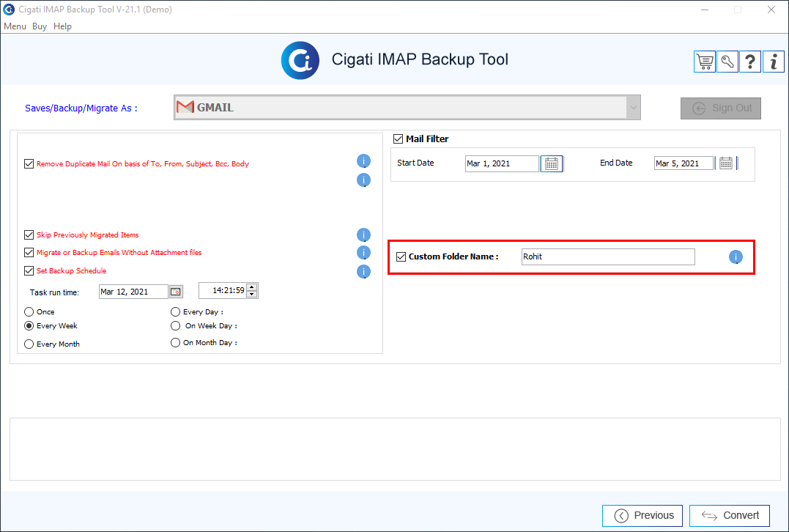
Task: Click the top-right About info icon
Action: 774,62
